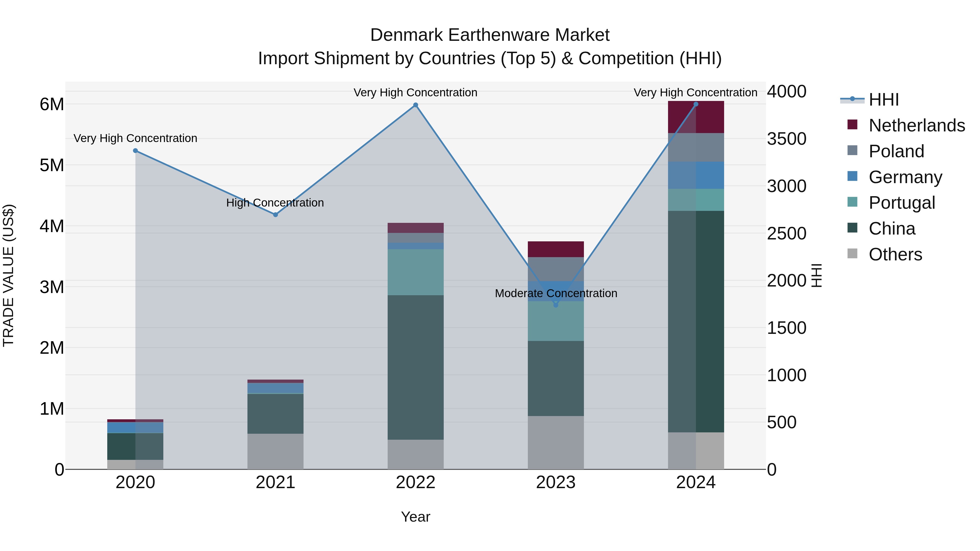Click the Poland segment of the 2023 bar
980x551 pixels.
point(556,269)
